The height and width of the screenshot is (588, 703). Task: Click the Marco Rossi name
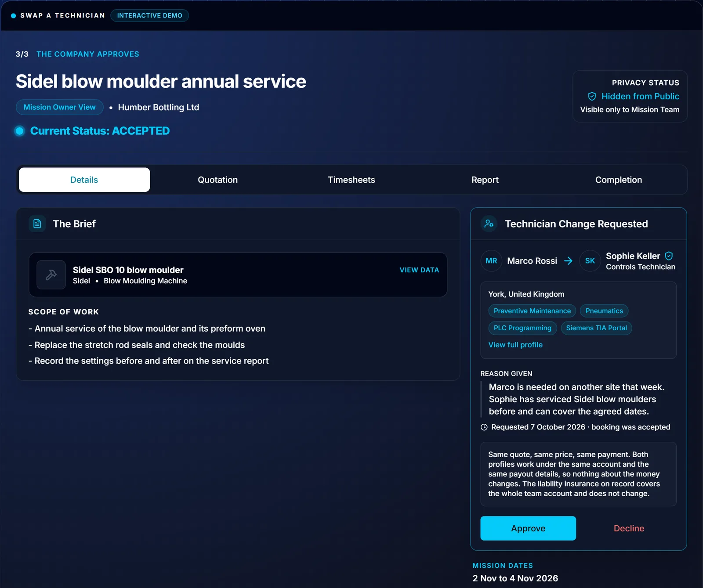click(532, 261)
